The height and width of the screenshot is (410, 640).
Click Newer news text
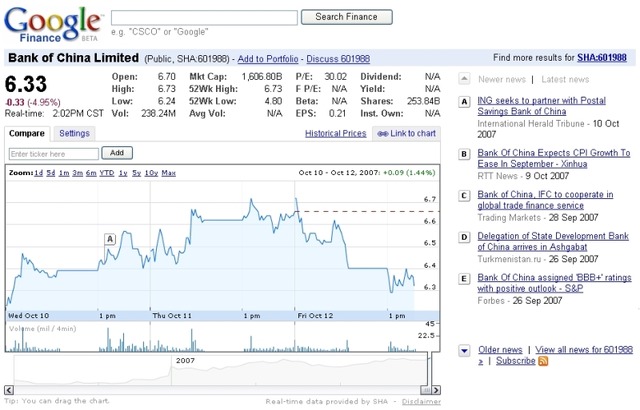click(x=502, y=79)
